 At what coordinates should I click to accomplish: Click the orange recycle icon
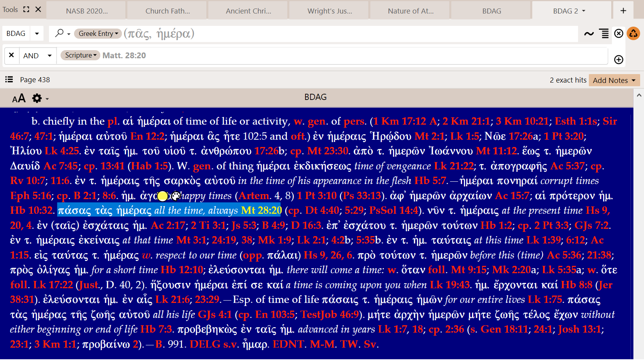pyautogui.click(x=633, y=34)
